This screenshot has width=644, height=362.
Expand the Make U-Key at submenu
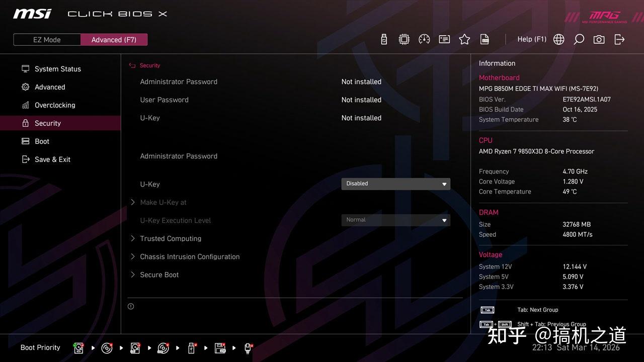click(163, 202)
